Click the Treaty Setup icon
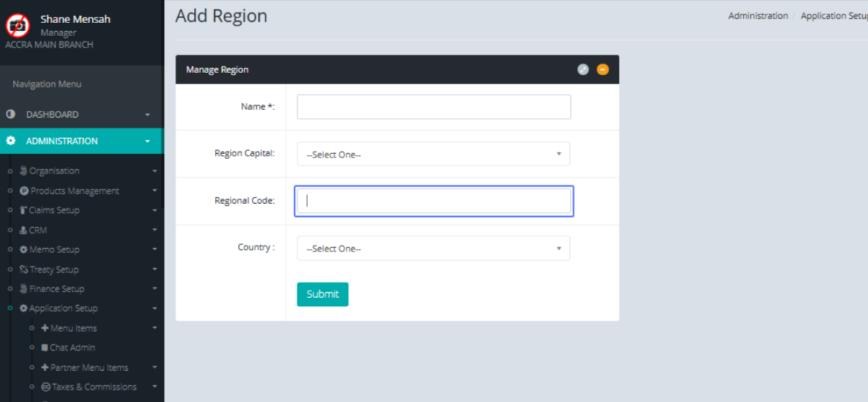The image size is (868, 402). pos(24,270)
